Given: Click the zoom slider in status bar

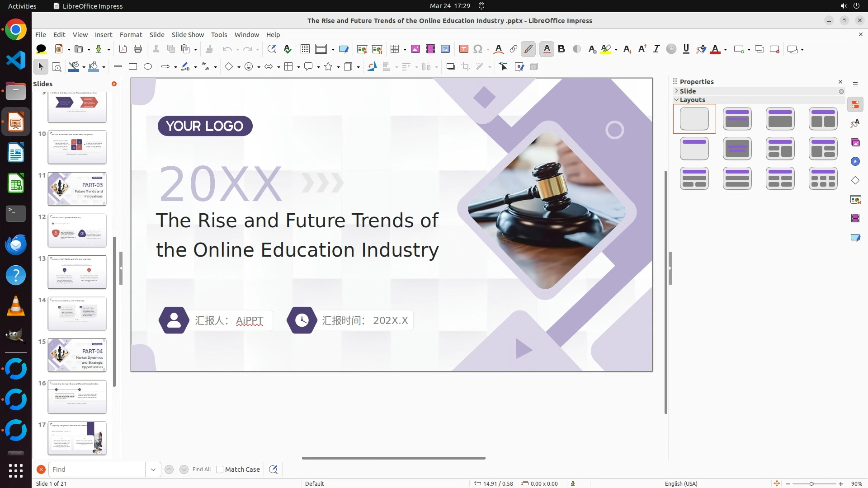Looking at the screenshot, I should [x=812, y=483].
